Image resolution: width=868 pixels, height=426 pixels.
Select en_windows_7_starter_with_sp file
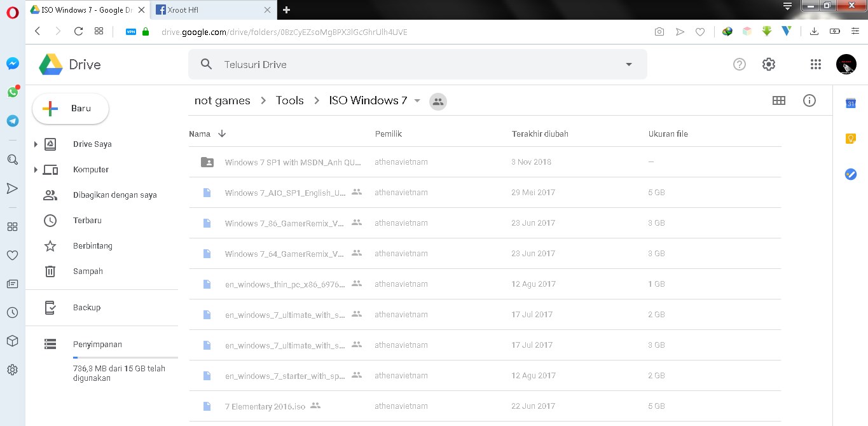coord(485,376)
